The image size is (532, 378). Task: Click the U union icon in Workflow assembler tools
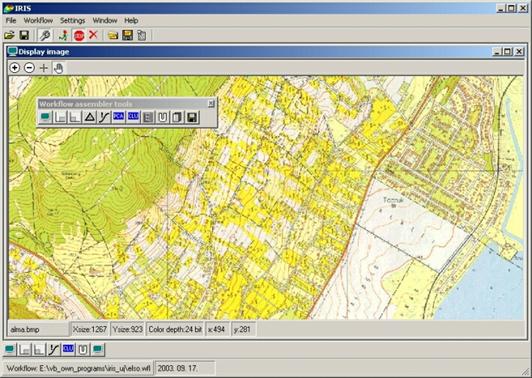[163, 117]
